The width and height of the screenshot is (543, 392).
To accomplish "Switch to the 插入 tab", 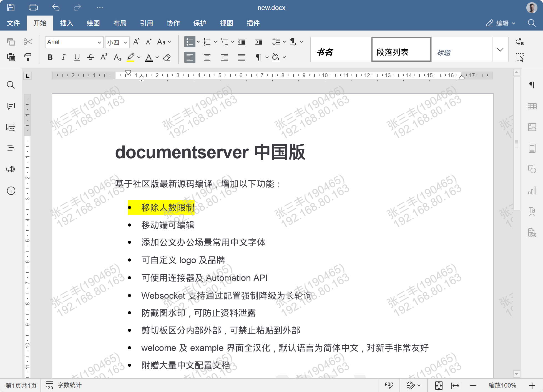I will pyautogui.click(x=67, y=23).
